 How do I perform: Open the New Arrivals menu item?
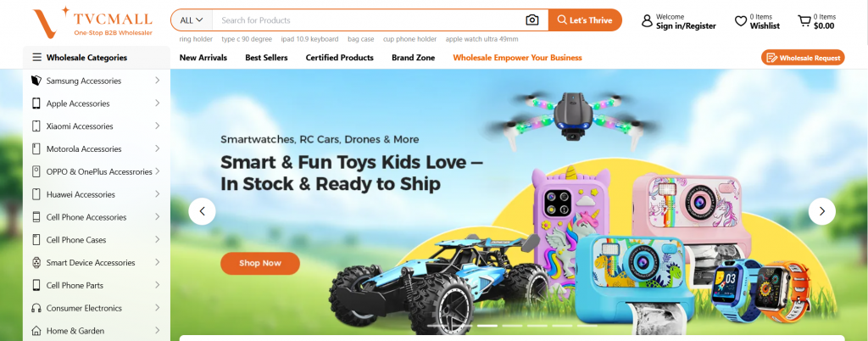(x=203, y=58)
